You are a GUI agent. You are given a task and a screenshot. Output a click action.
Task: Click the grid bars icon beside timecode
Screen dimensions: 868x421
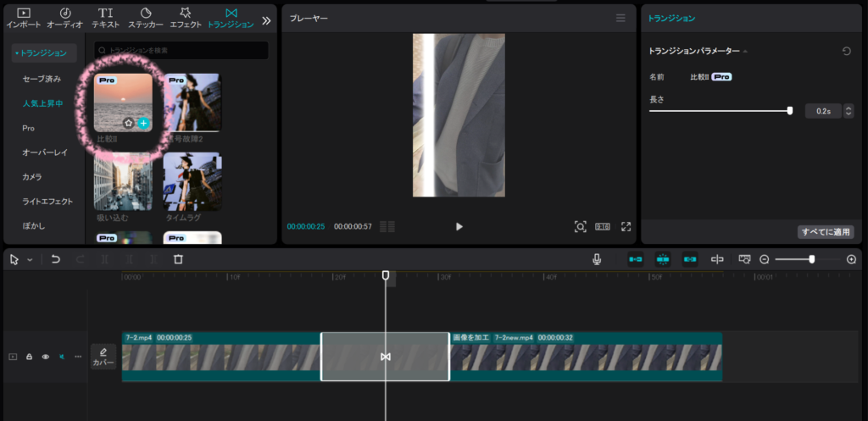tap(387, 226)
